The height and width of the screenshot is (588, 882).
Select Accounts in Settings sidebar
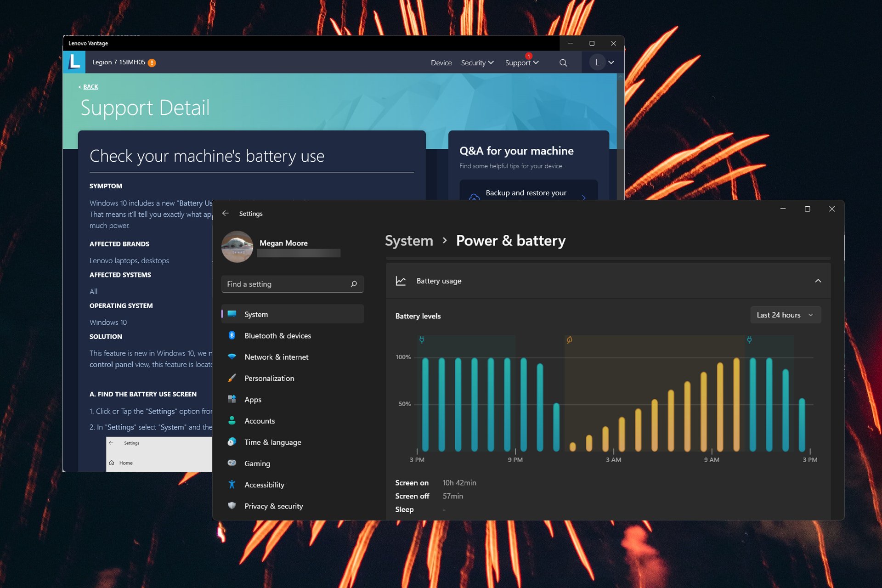click(293, 421)
